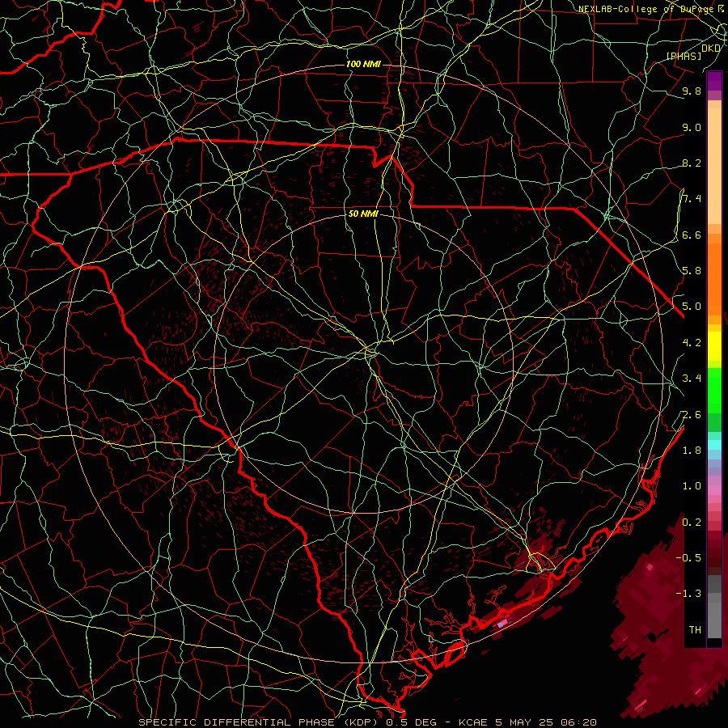Viewport: 728px width, 728px height.
Task: Click the "50 NMI" range ring label
Action: coord(363,214)
